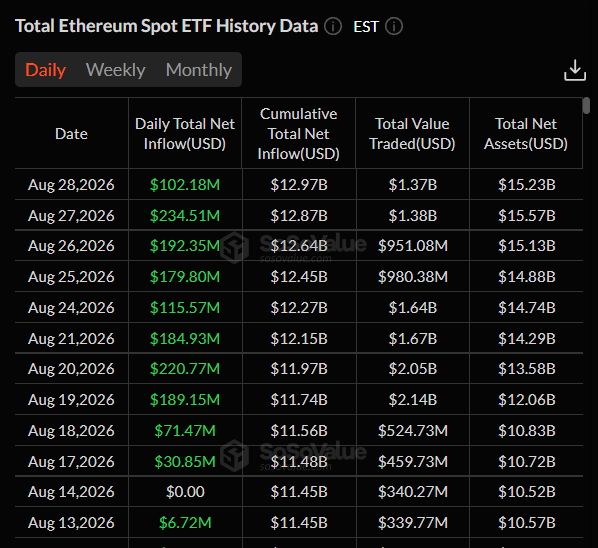Select the Aug 28,2026 date cell
This screenshot has height=548, width=598.
[71, 185]
